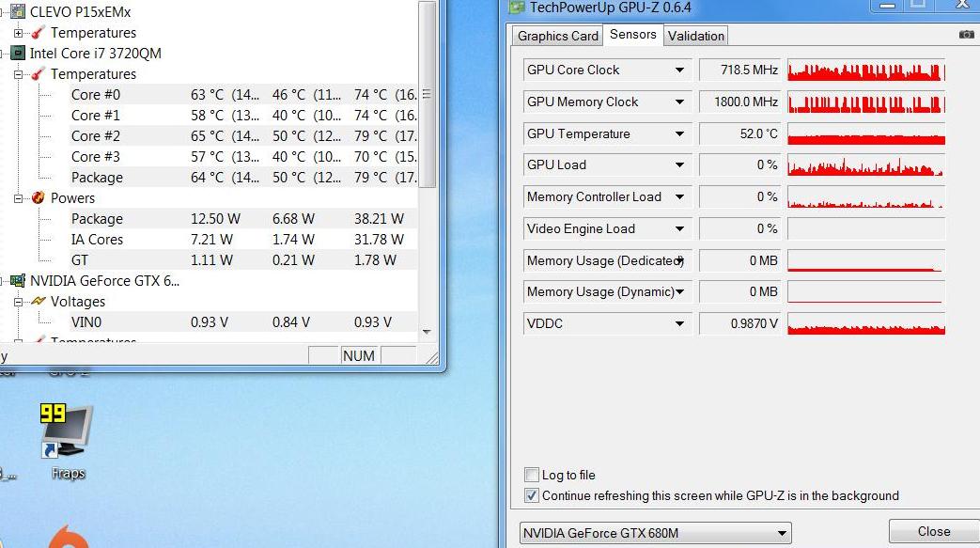This screenshot has width=980, height=548.
Task: Select the Sensors tab
Action: click(632, 35)
